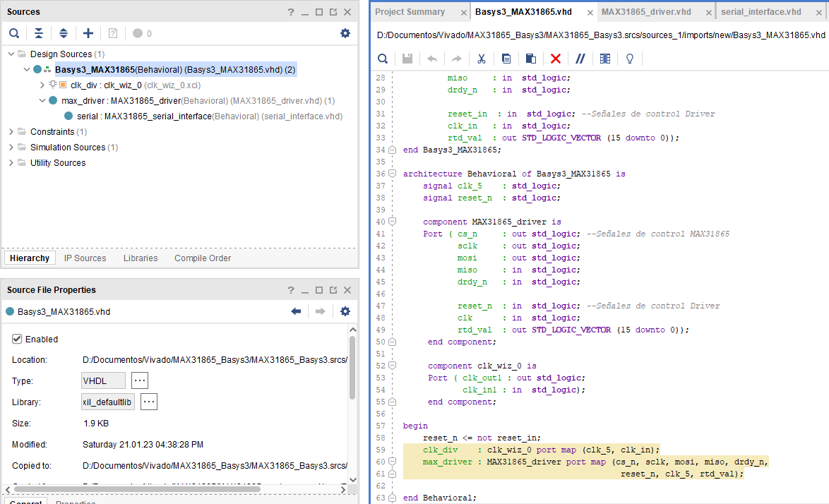
Task: Go forward with the gray right arrow
Action: tap(320, 311)
